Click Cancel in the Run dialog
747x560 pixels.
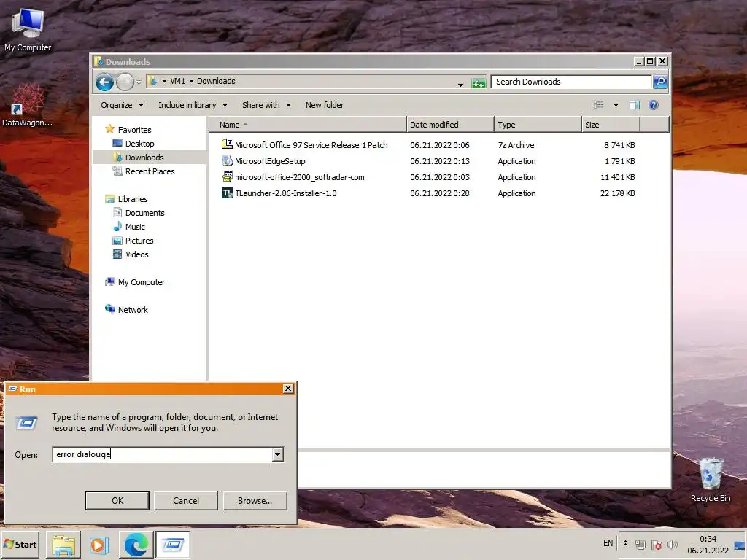click(186, 500)
